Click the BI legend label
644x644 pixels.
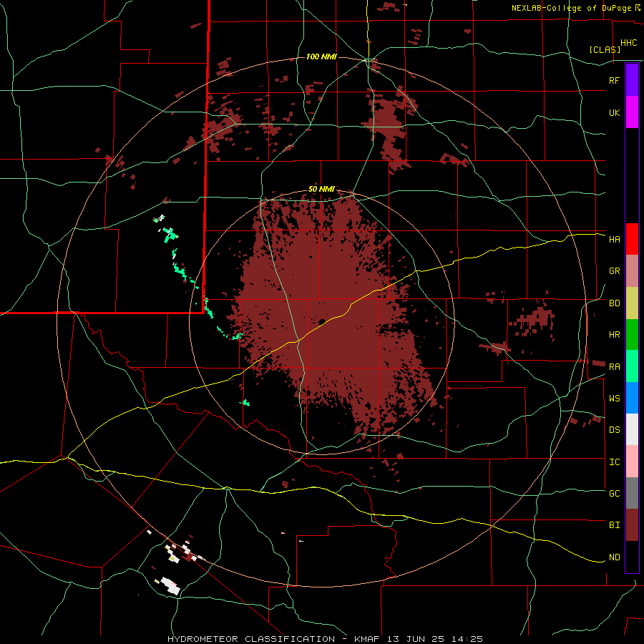tap(614, 525)
